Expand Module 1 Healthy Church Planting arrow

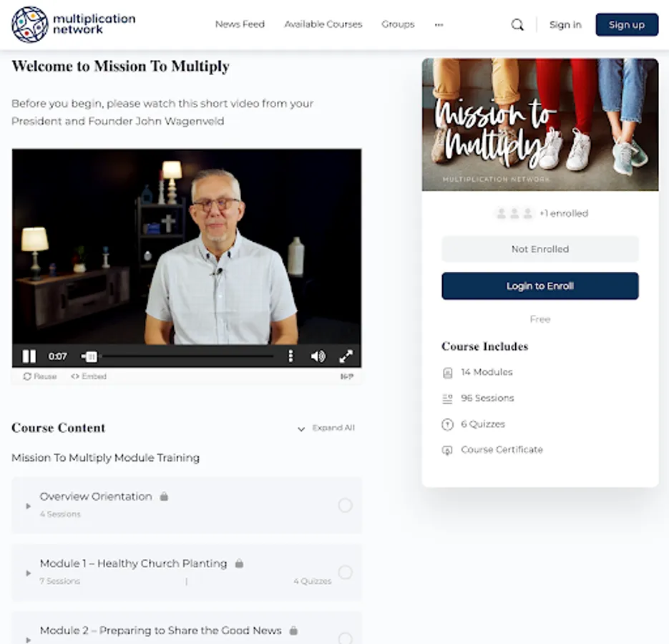pos(28,572)
